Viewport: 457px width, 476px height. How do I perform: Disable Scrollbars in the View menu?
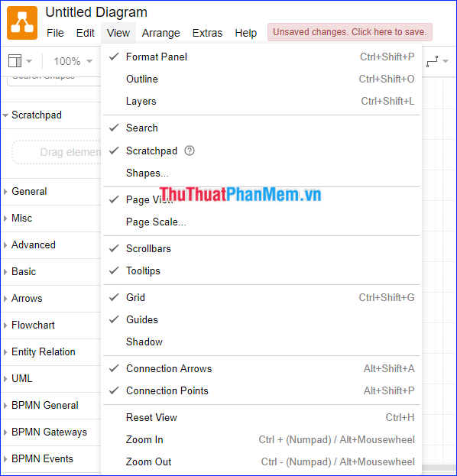coord(261,248)
